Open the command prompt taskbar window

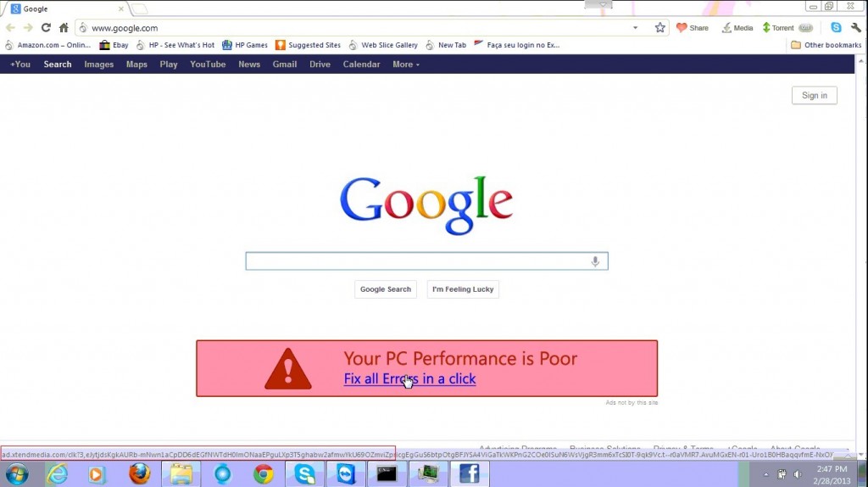[387, 474]
